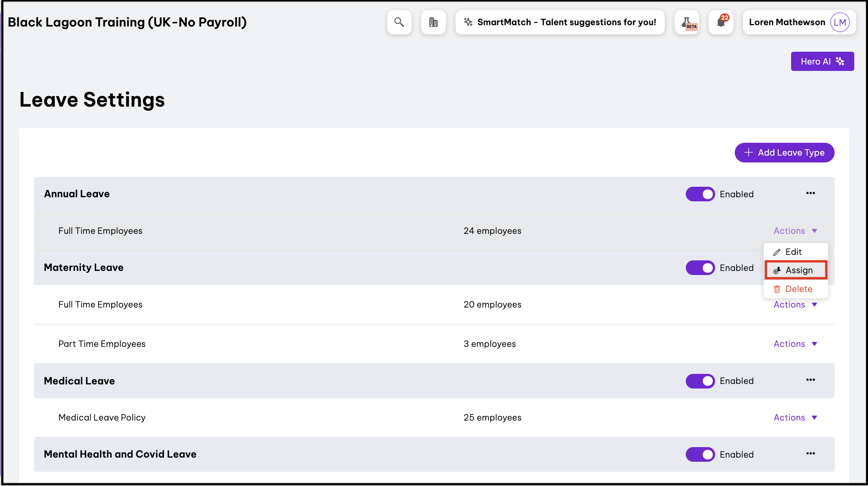The height and width of the screenshot is (486, 868).
Task: Click the Add Leave Type button
Action: [x=784, y=152]
